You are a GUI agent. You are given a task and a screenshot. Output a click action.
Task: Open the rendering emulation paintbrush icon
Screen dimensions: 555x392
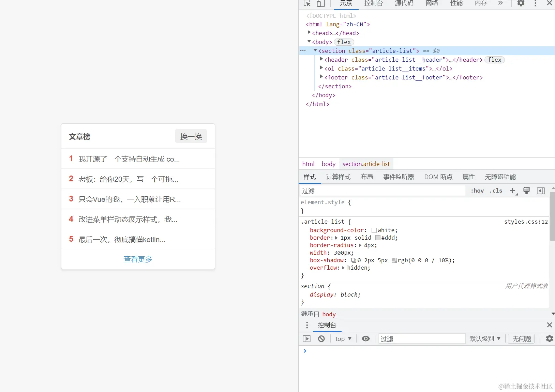pos(526,191)
